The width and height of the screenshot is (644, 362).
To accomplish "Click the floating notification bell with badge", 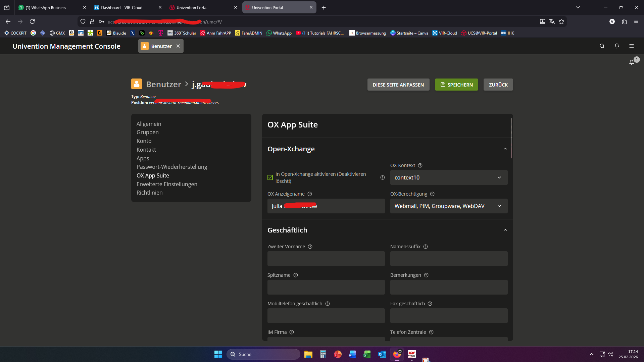I will click(x=632, y=62).
